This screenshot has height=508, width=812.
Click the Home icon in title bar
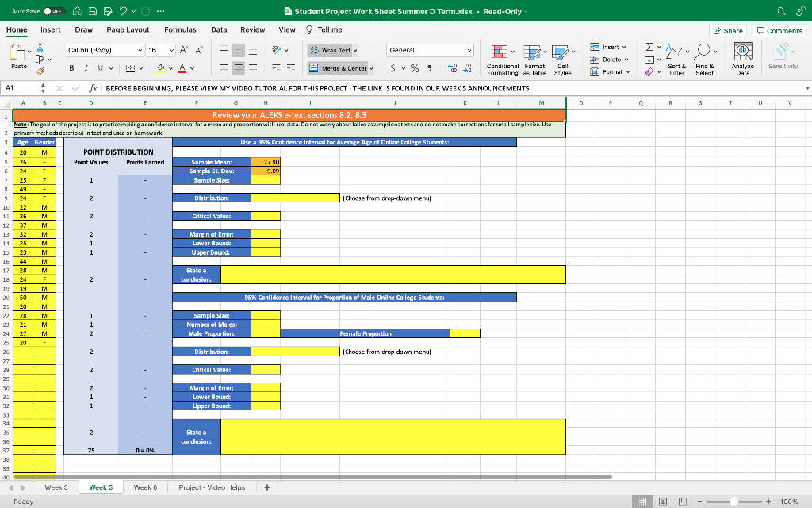pos(77,11)
